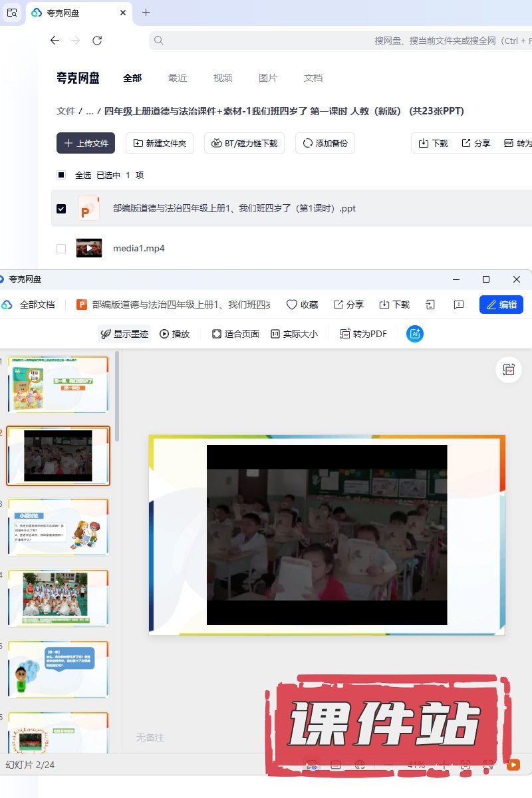Click the 转为PDF convert button
The width and height of the screenshot is (532, 798).
point(363,334)
